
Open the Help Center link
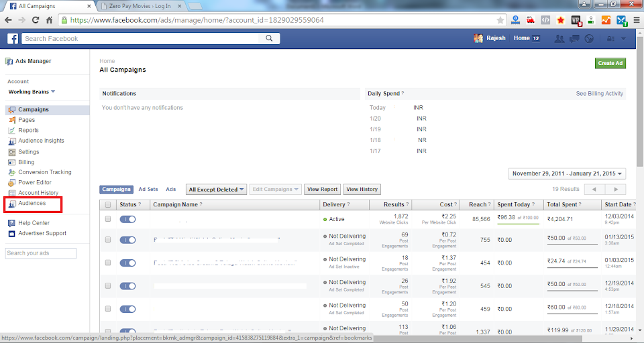click(x=34, y=223)
